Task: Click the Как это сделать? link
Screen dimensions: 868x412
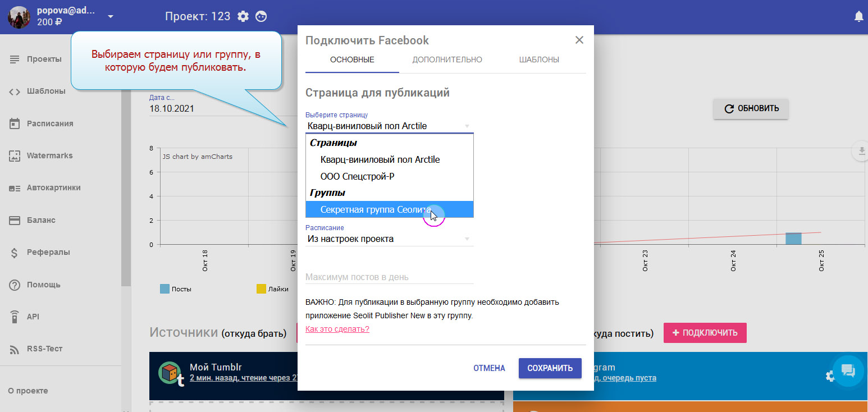Action: (x=337, y=329)
